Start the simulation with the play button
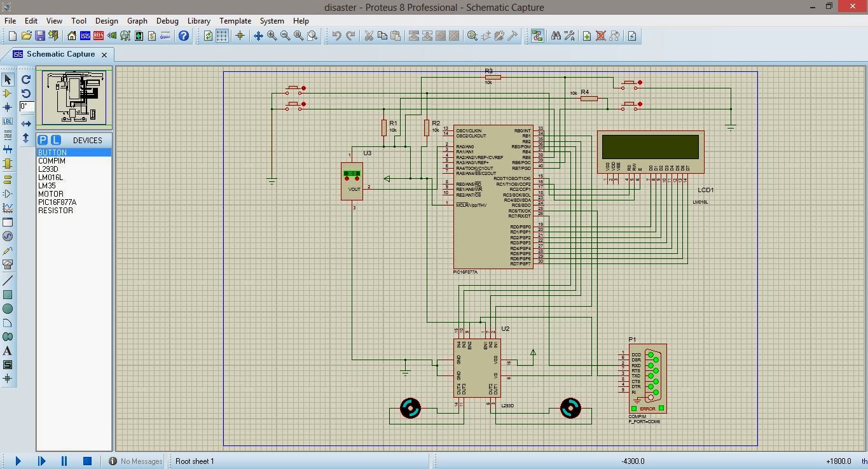Screen dimensions: 868x469 [x=18, y=461]
